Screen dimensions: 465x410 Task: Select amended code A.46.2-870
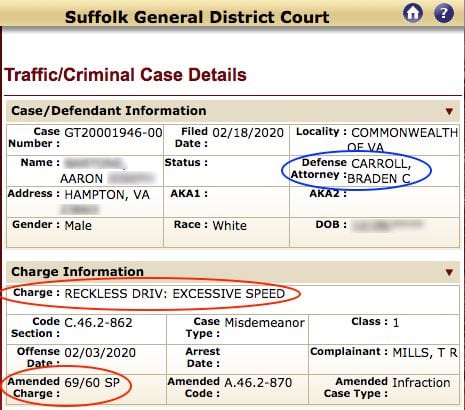[258, 383]
